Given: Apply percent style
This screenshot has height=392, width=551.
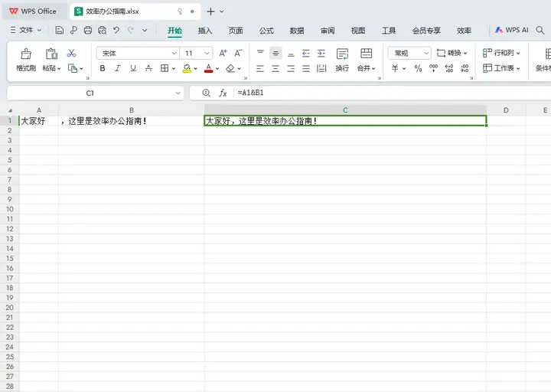Looking at the screenshot, I should 418,68.
